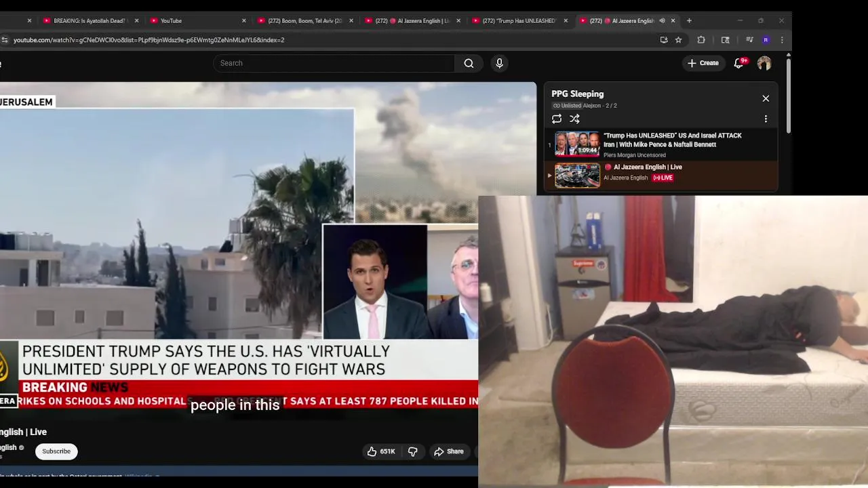The height and width of the screenshot is (488, 868).
Task: Like the video
Action: pos(381,451)
